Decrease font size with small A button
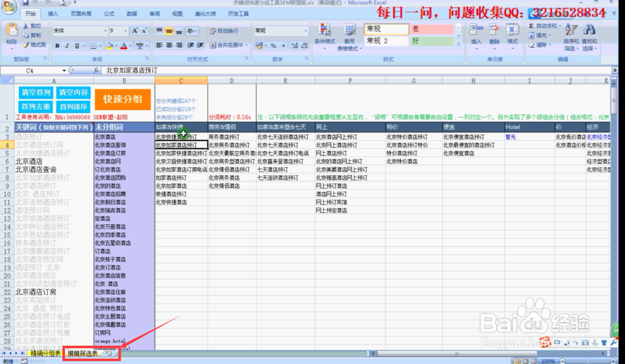Viewport: 625px width, 364px height. click(144, 31)
